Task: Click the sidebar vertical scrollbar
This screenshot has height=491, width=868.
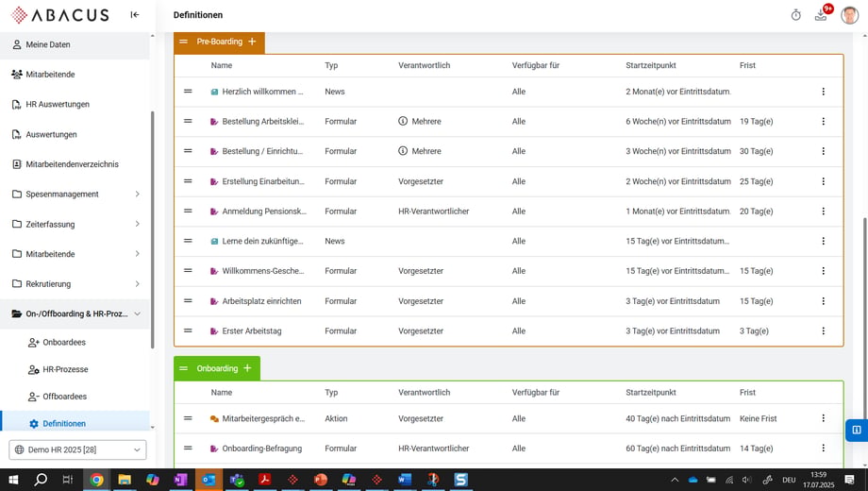Action: 152,230
